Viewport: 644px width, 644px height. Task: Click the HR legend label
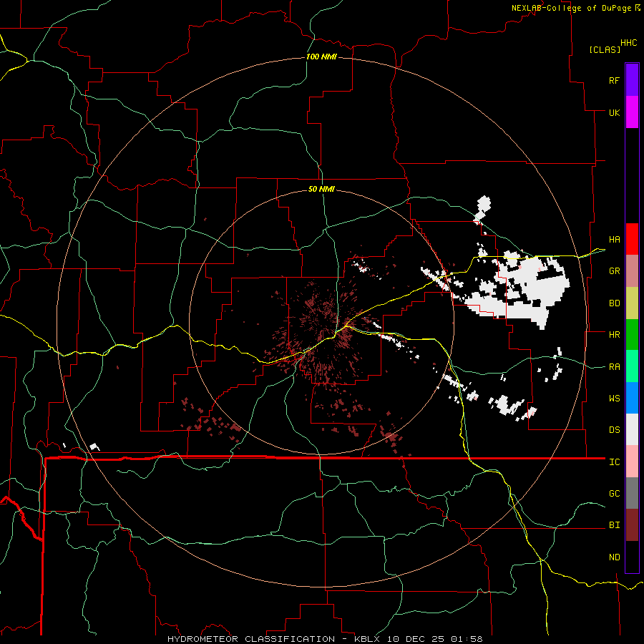coord(614,335)
